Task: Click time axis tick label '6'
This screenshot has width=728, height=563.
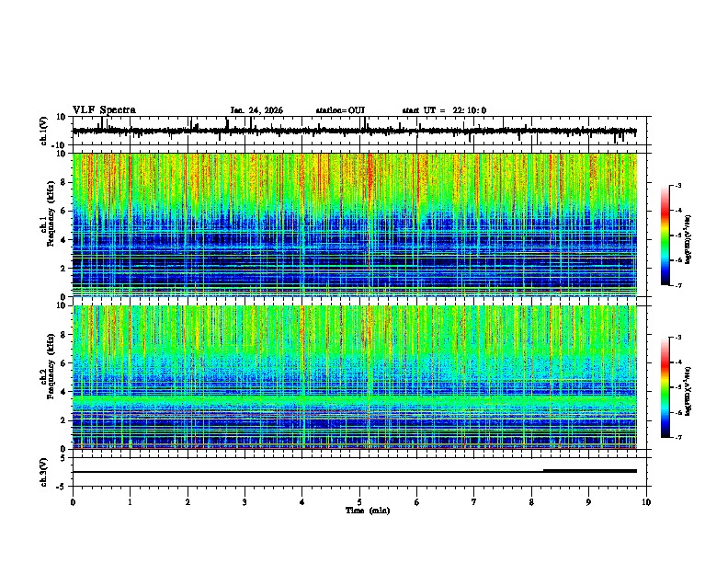Action: tap(416, 502)
